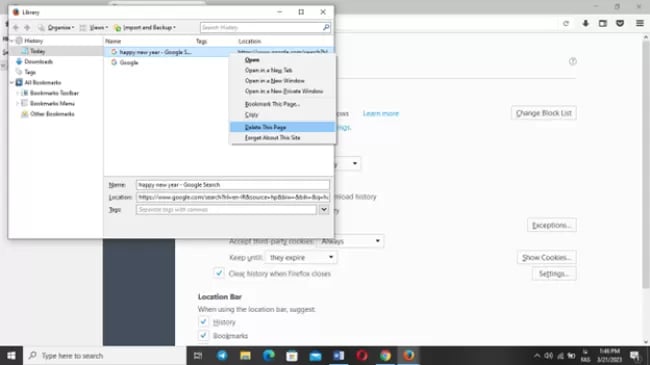The height and width of the screenshot is (365, 650).
Task: Click the Settings button beside Clear history
Action: (554, 274)
